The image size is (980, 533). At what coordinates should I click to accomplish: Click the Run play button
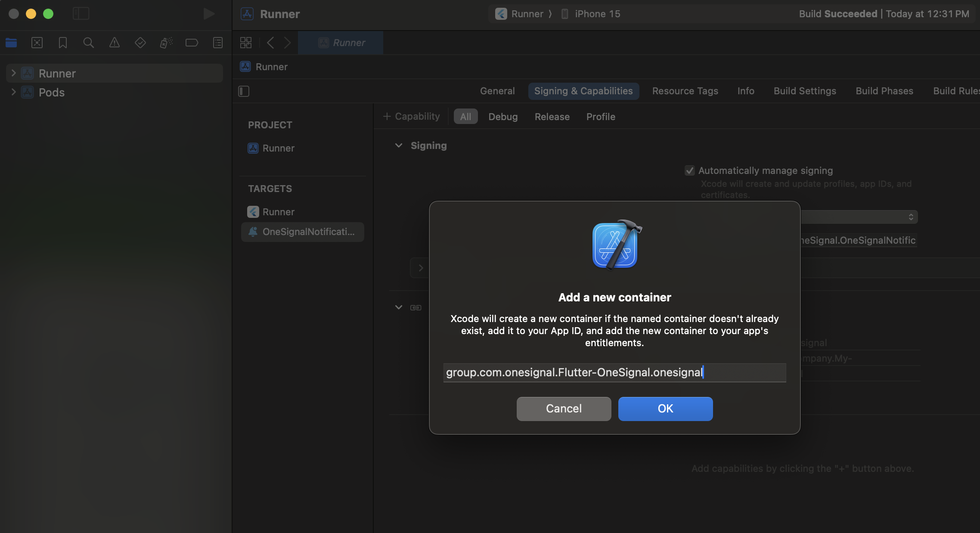[x=209, y=14]
